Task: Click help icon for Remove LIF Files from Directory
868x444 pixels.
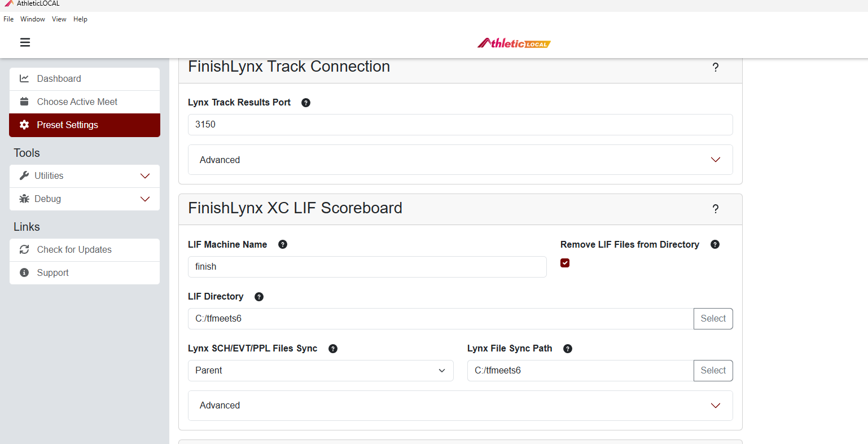Action: point(715,244)
